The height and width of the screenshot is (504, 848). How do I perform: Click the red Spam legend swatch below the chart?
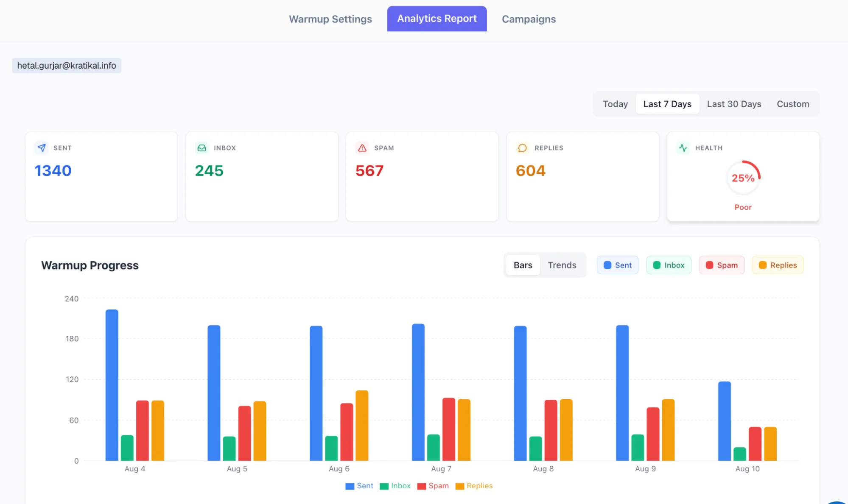(421, 486)
